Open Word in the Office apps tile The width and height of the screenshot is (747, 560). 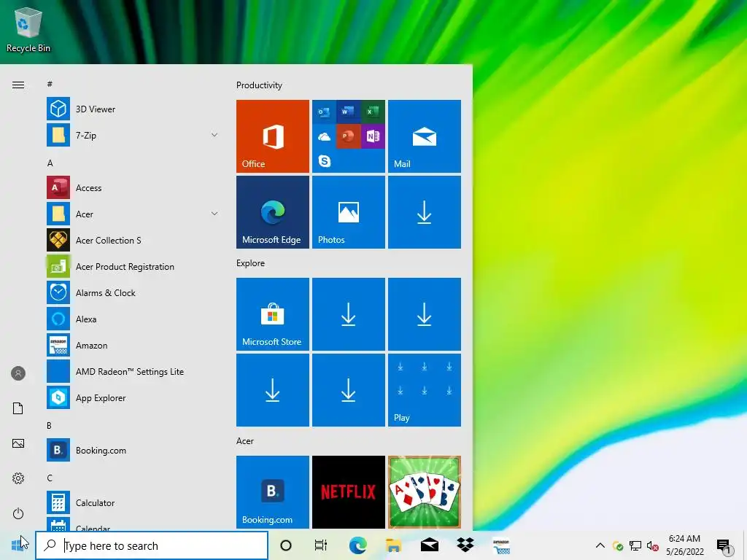click(x=348, y=112)
